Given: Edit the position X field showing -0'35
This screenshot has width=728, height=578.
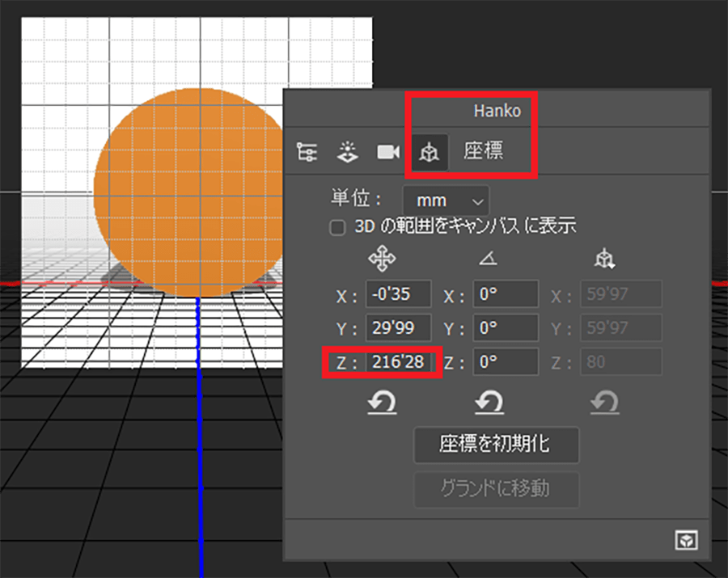Looking at the screenshot, I should [398, 294].
